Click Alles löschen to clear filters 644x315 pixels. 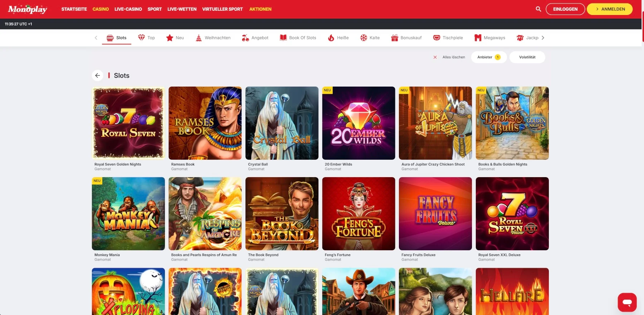point(454,57)
